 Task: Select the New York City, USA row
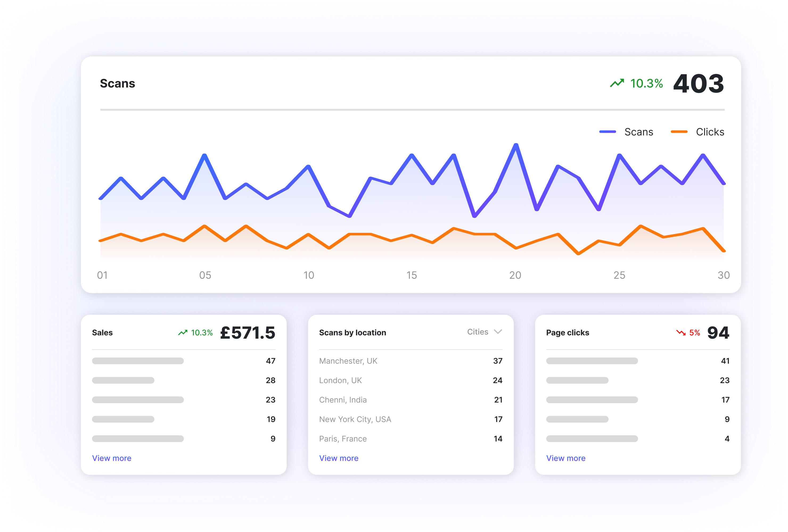(355, 419)
